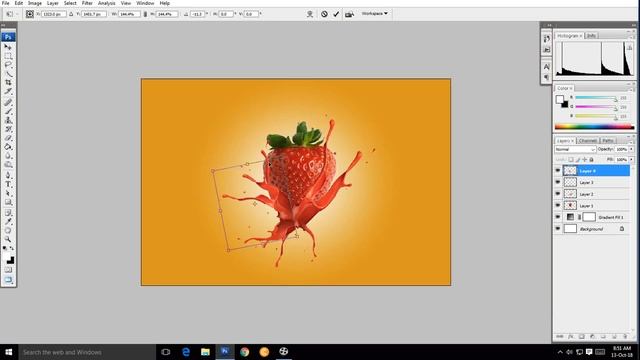This screenshot has width=640, height=360.
Task: Open the Paragraph panel icon in dock
Action: pyautogui.click(x=547, y=77)
